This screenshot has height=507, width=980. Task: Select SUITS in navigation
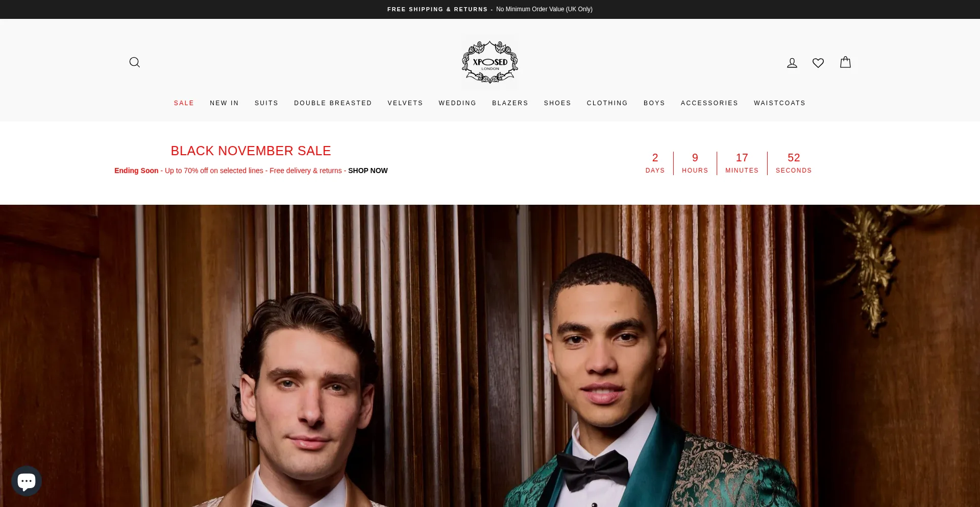266,103
